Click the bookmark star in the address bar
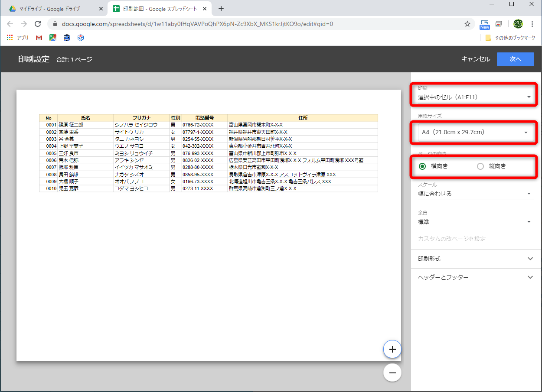542x392 pixels. (x=467, y=24)
